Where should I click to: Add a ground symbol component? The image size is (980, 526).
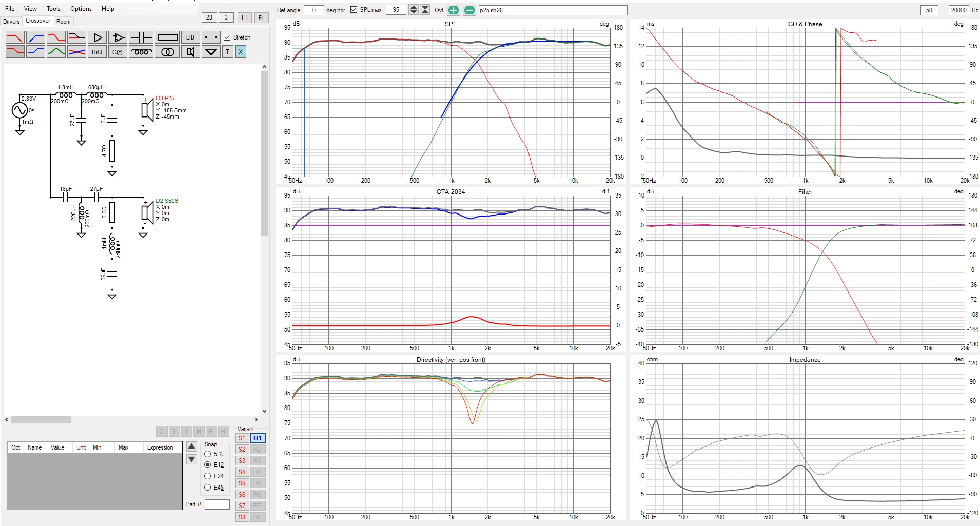(x=211, y=51)
